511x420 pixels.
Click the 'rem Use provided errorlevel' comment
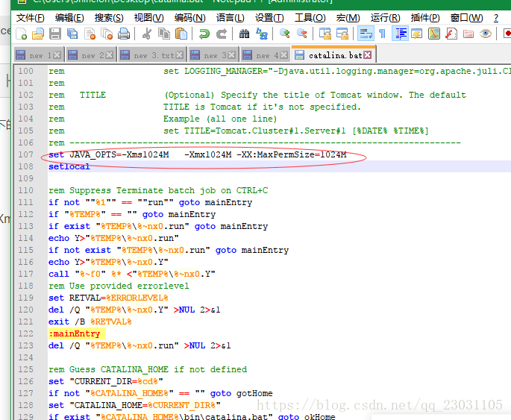point(119,286)
